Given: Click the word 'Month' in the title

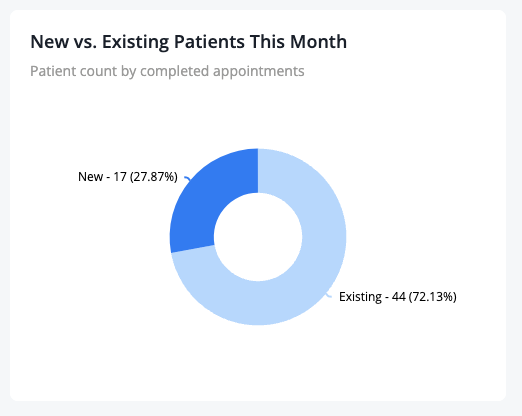Looking at the screenshot, I should pos(318,42).
